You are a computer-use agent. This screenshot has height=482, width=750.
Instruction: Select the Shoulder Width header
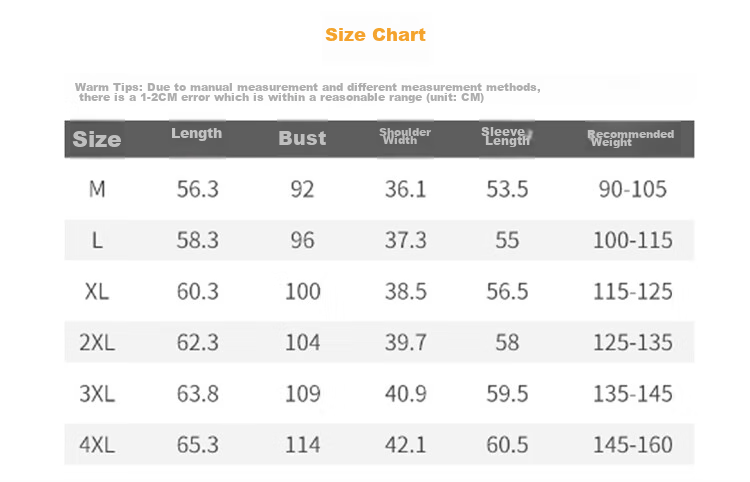coord(405,136)
